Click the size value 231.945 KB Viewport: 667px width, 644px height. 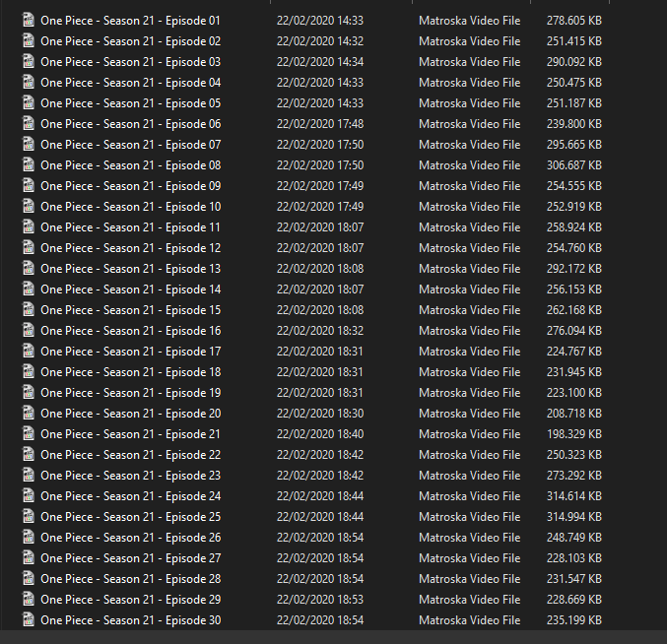pyautogui.click(x=573, y=372)
